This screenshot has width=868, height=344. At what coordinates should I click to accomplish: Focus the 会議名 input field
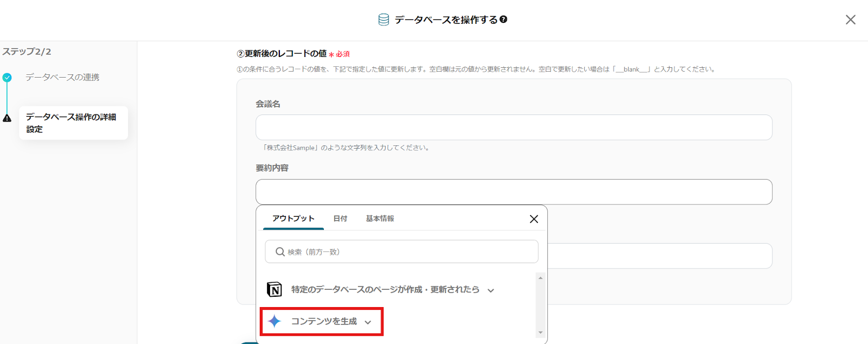(x=514, y=128)
